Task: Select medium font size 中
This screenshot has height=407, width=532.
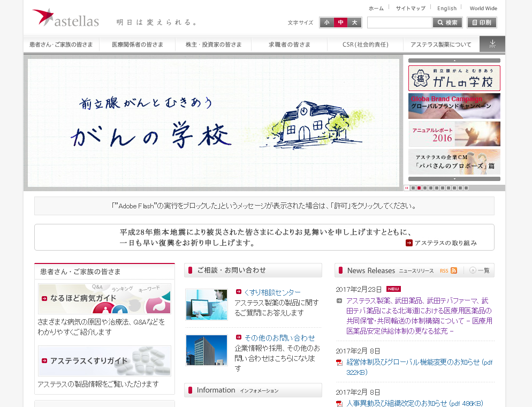Action: click(340, 22)
